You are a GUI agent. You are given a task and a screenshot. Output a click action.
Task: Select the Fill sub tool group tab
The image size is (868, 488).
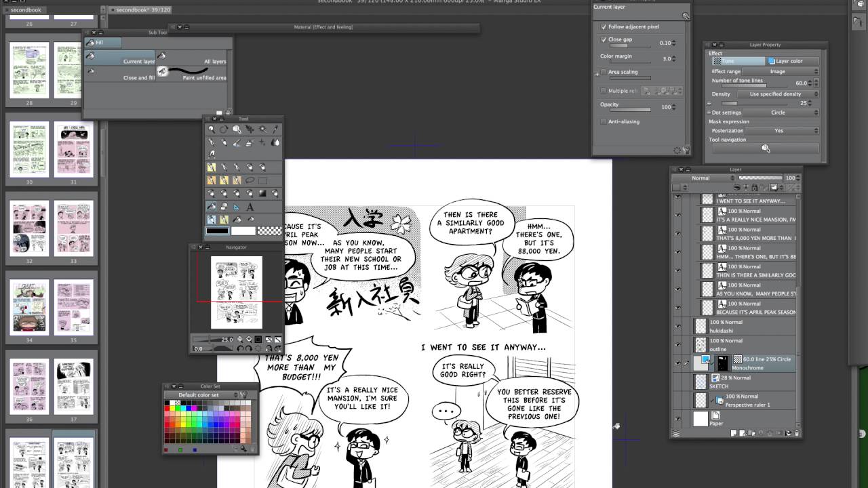(103, 42)
